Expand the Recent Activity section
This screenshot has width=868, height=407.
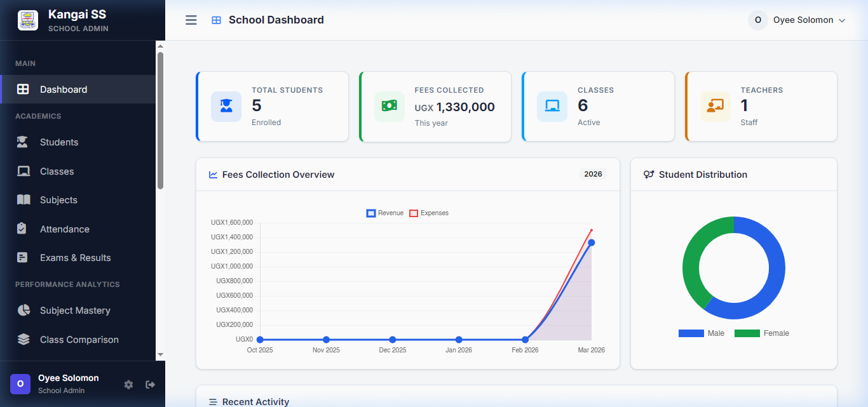pos(255,401)
